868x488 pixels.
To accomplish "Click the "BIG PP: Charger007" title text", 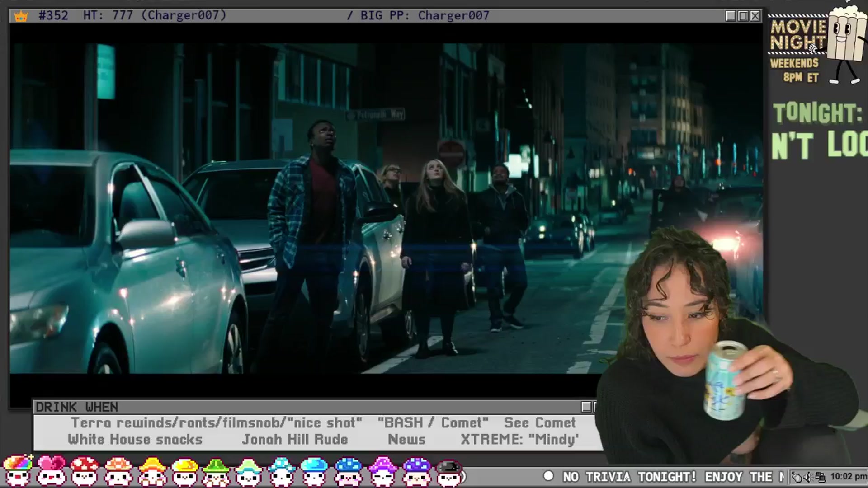I will pyautogui.click(x=425, y=15).
